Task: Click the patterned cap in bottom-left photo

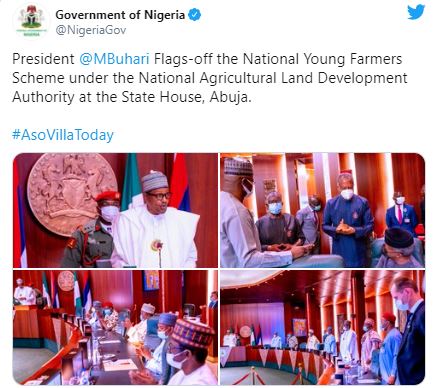Action: [x=192, y=334]
